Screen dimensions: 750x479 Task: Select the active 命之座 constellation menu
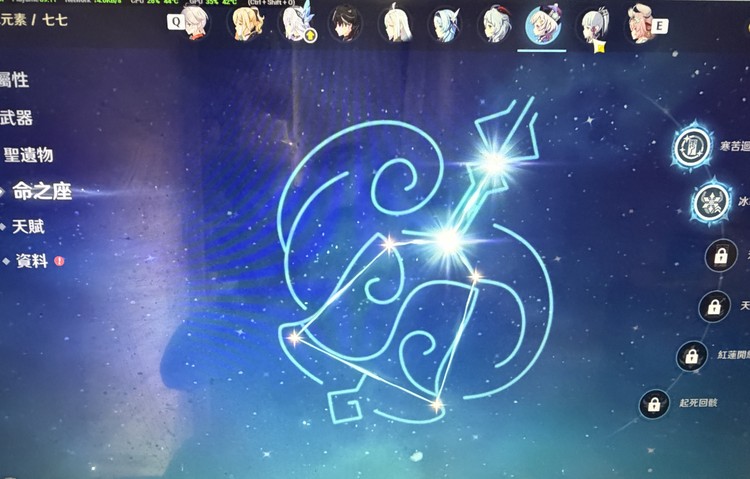pos(42,191)
